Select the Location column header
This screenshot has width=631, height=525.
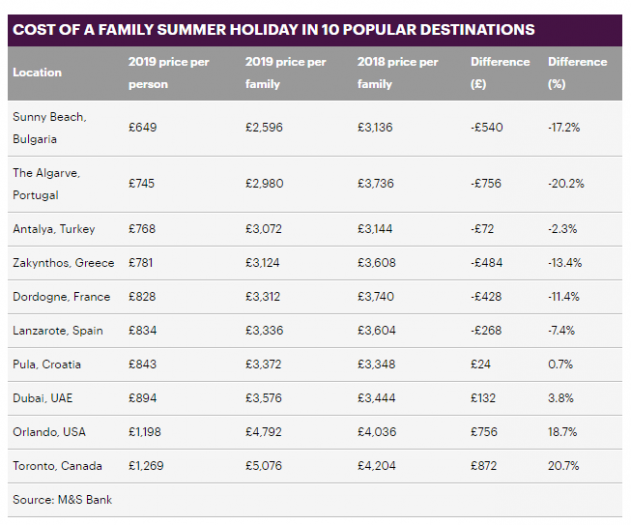coord(37,73)
